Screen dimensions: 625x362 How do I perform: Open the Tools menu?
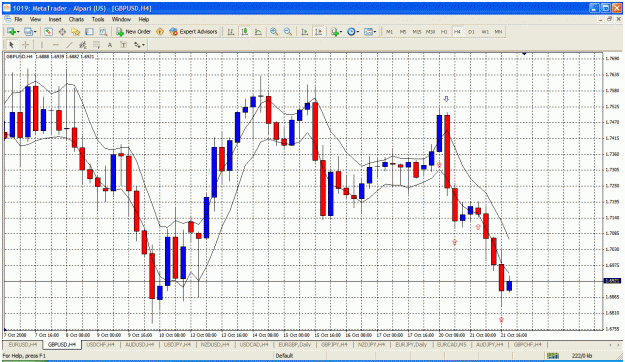pos(98,19)
